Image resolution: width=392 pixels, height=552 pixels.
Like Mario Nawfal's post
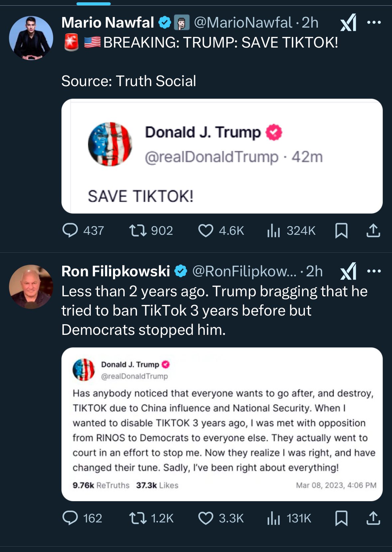coord(205,230)
